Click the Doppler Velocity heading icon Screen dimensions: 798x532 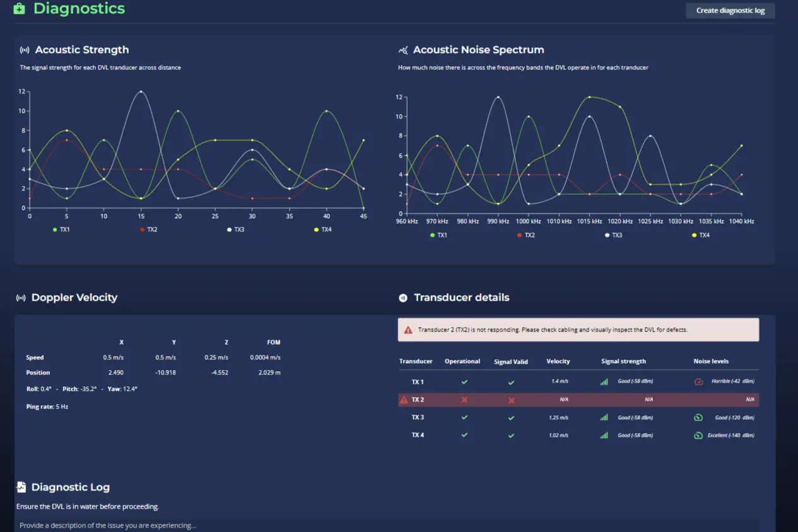(21, 298)
